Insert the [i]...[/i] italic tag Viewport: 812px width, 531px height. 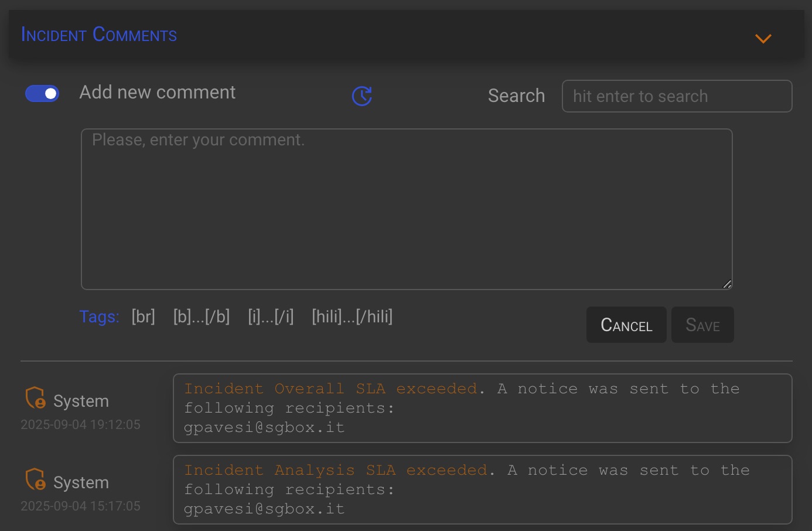click(271, 317)
